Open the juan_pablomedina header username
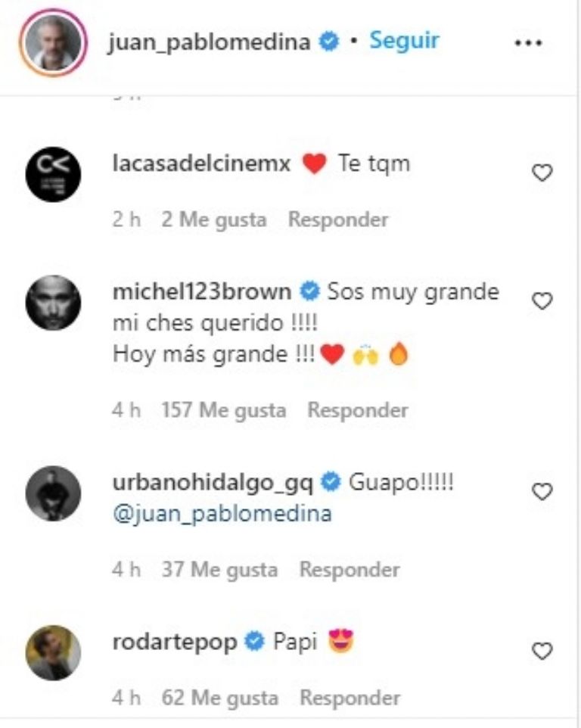The width and height of the screenshot is (581, 728). pyautogui.click(x=210, y=42)
